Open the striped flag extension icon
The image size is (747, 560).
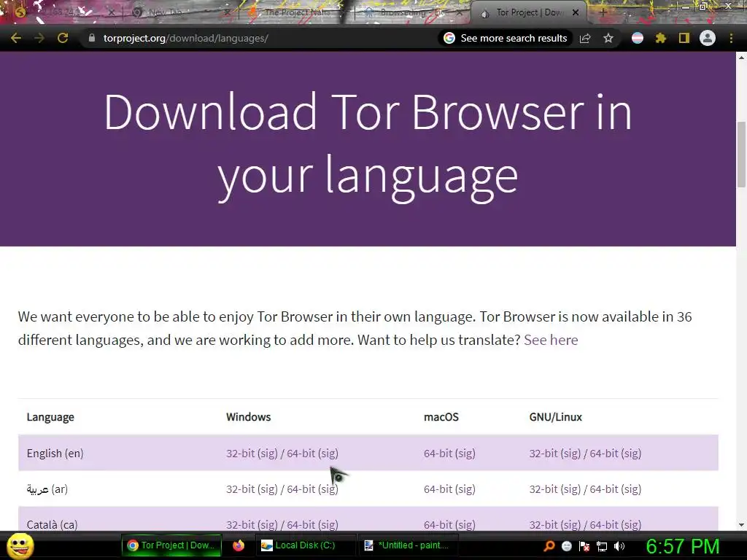click(x=638, y=38)
